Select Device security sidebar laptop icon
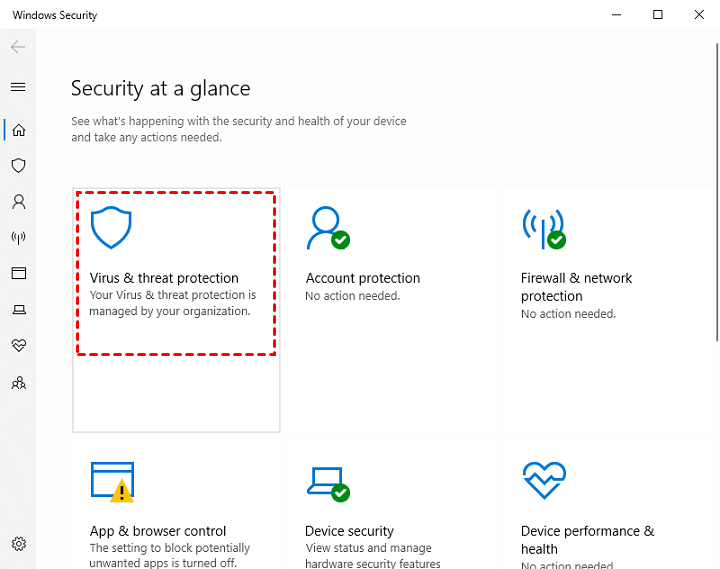720x569 pixels. pyautogui.click(x=18, y=310)
